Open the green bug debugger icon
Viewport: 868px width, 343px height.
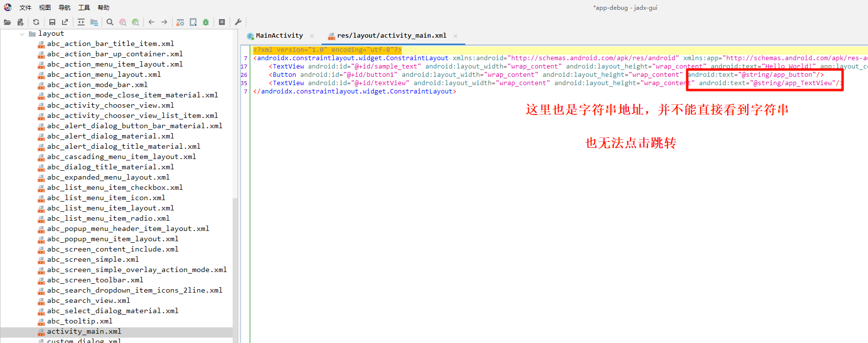coord(206,22)
